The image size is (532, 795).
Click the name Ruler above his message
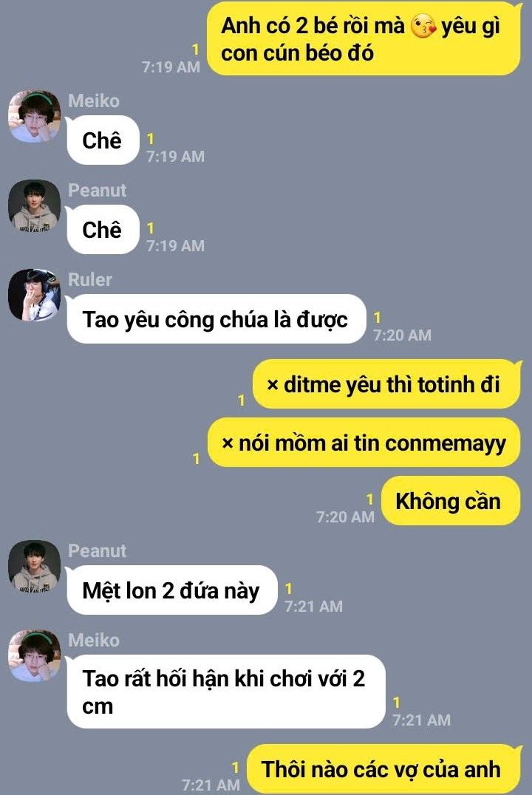(x=89, y=279)
